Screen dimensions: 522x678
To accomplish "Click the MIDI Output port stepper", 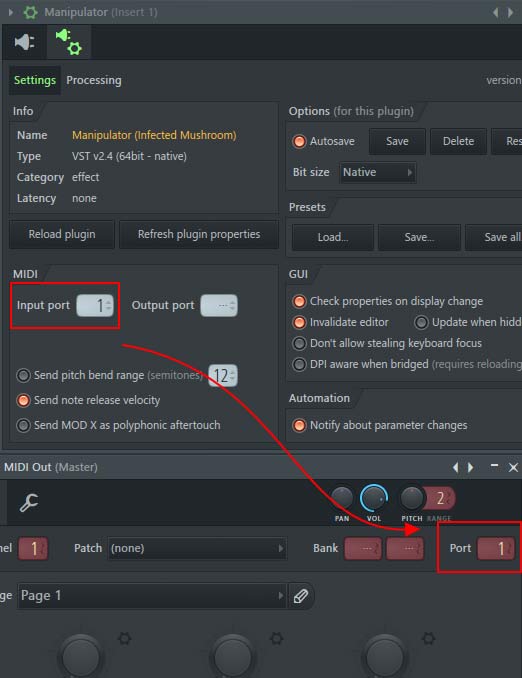I will click(x=219, y=306).
